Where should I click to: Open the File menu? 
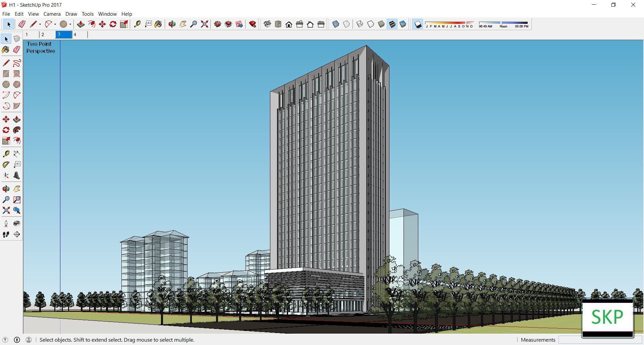[6, 14]
